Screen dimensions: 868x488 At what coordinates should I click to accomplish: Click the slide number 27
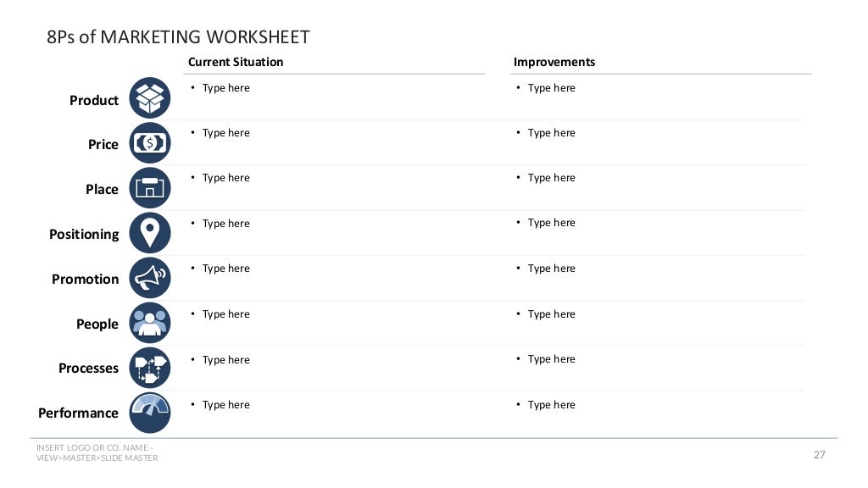click(820, 455)
